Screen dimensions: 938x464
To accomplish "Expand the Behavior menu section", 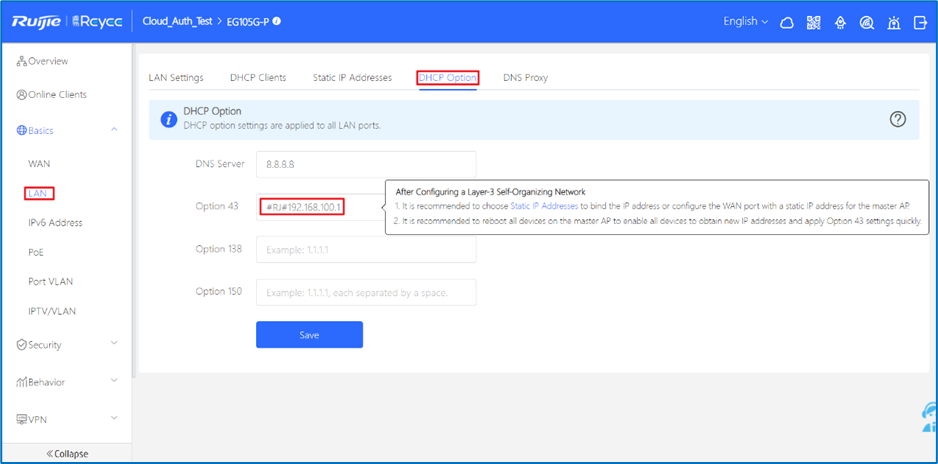I will 114,381.
